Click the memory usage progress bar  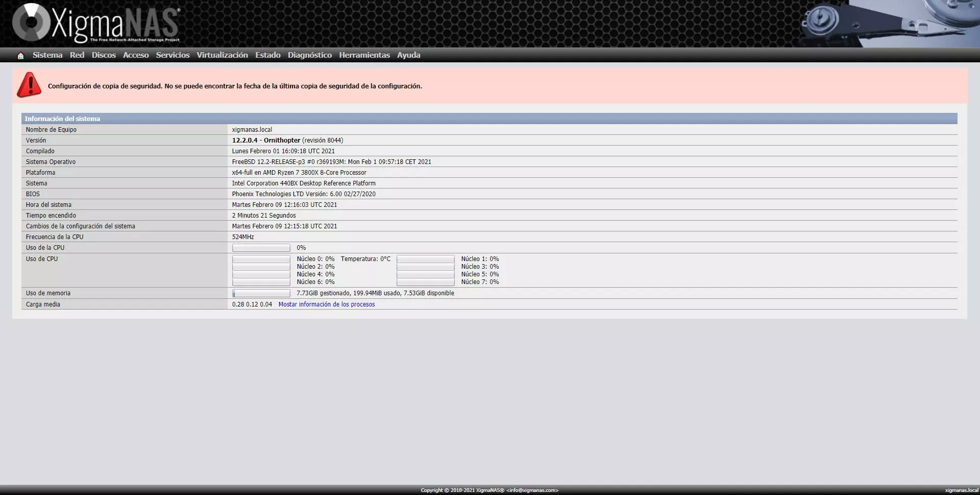click(261, 293)
